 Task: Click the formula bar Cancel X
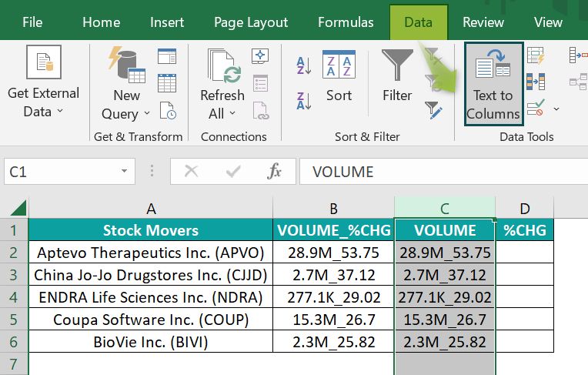pos(191,172)
